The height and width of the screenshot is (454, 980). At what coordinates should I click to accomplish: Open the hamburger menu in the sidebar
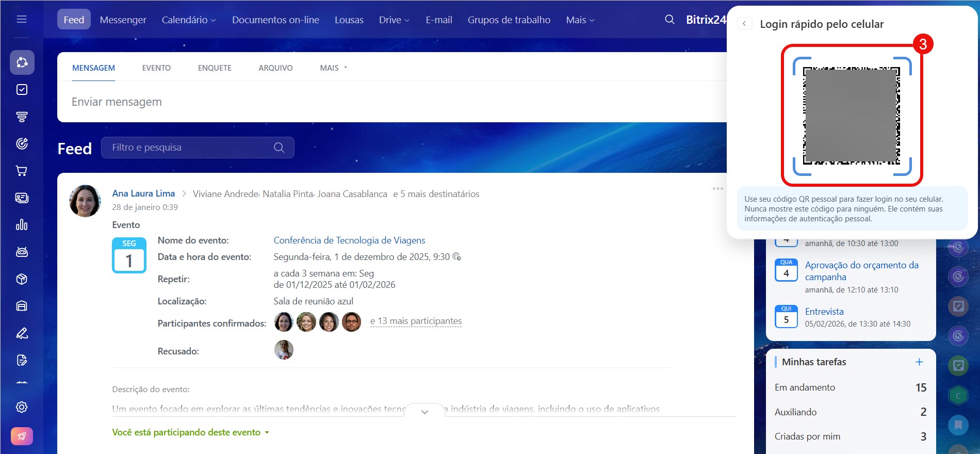22,19
